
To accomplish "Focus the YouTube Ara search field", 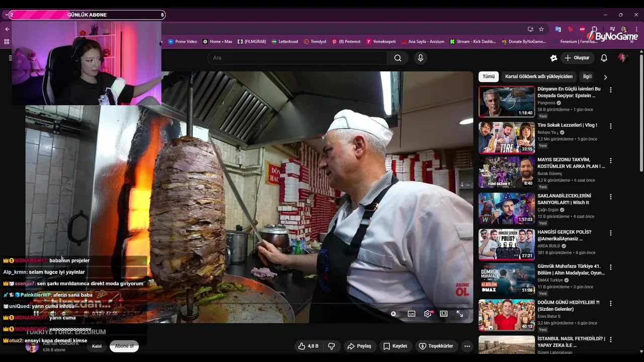I will click(297, 58).
